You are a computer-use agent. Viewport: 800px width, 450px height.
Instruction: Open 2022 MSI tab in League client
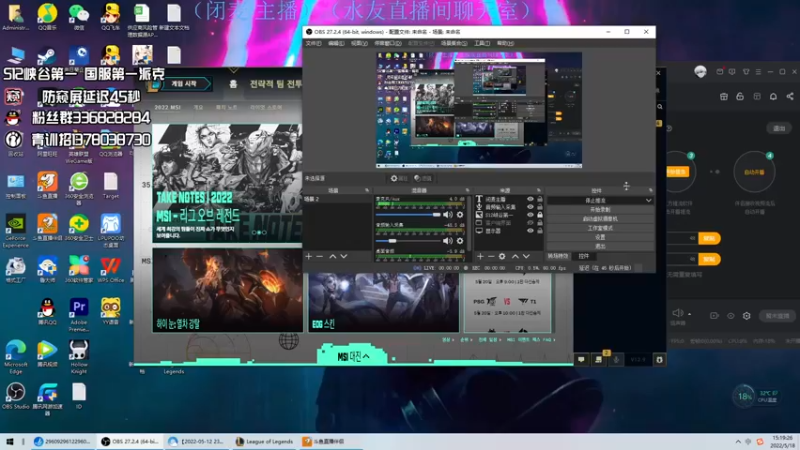point(167,108)
